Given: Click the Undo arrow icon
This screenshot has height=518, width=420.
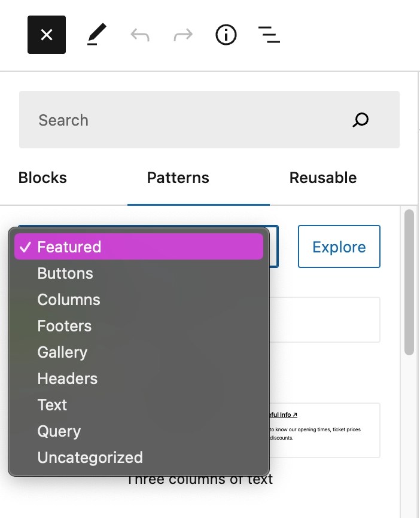Looking at the screenshot, I should (x=140, y=35).
